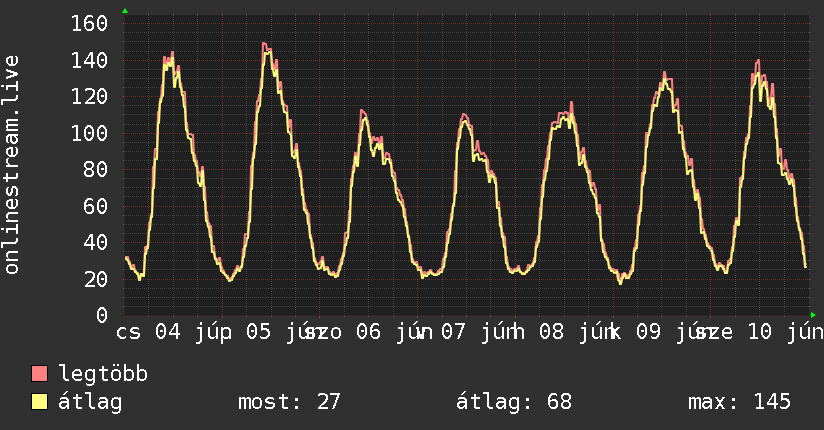Click the '09' date label on x-axis
This screenshot has height=430, width=824.
click(648, 332)
